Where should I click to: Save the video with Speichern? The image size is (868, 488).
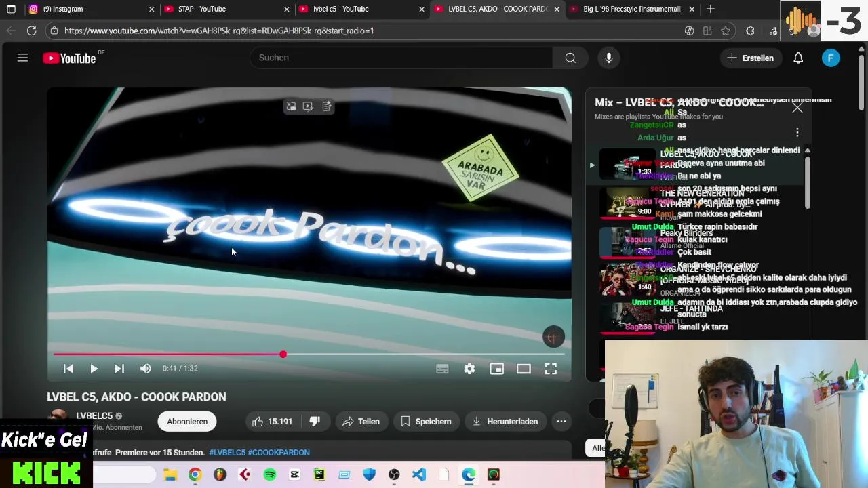tap(426, 422)
